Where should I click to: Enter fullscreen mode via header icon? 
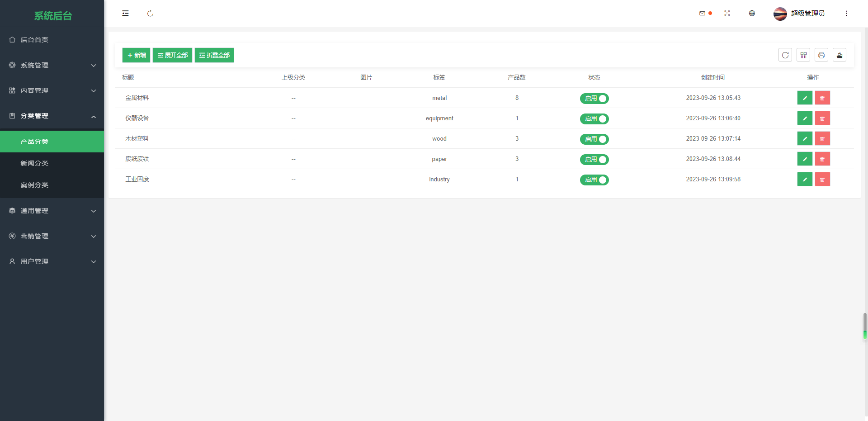[727, 14]
